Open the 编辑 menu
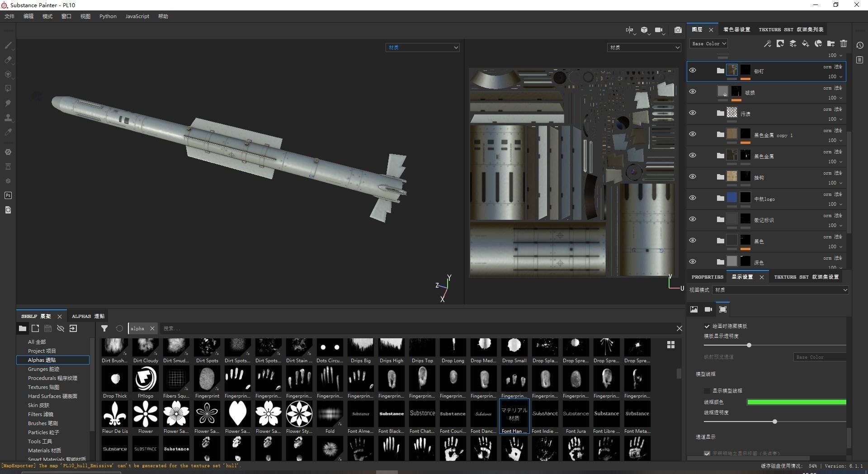Viewport: 868px width, 474px height. pos(28,16)
